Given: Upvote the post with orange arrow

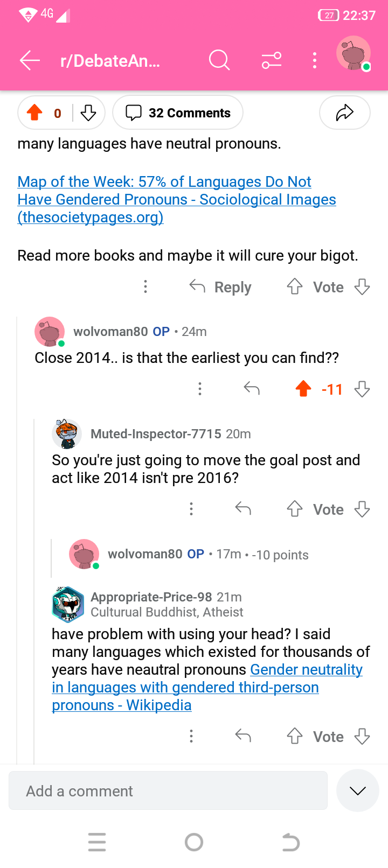Looking at the screenshot, I should tap(35, 113).
